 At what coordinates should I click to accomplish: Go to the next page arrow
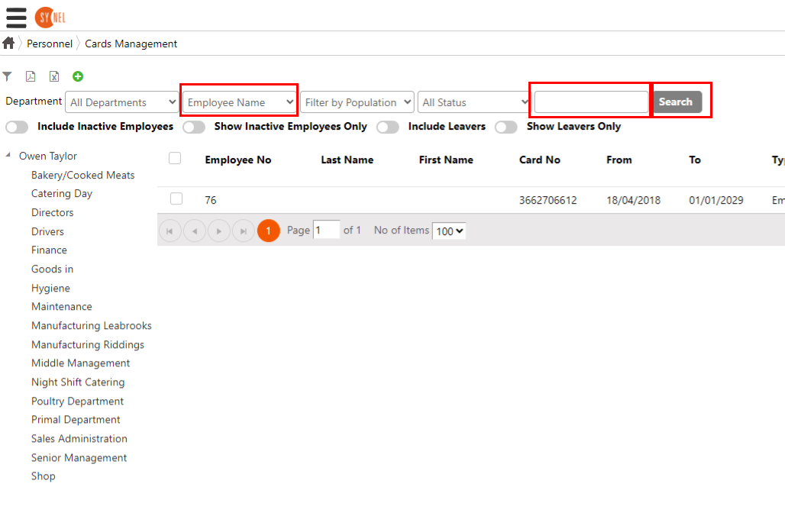(x=219, y=231)
